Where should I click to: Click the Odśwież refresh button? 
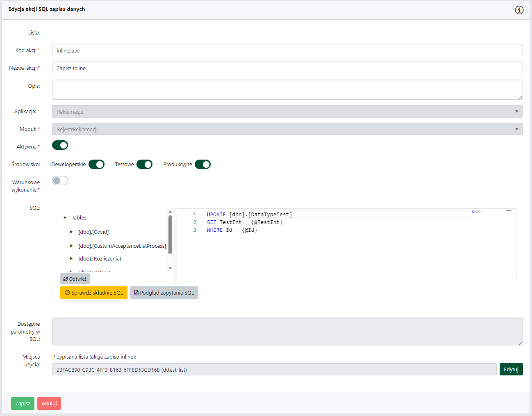pos(75,279)
